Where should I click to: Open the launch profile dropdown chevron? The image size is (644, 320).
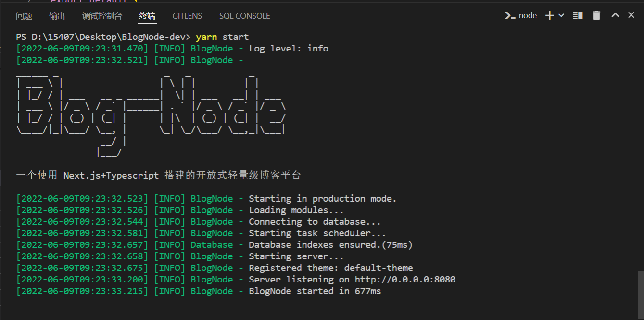point(561,15)
